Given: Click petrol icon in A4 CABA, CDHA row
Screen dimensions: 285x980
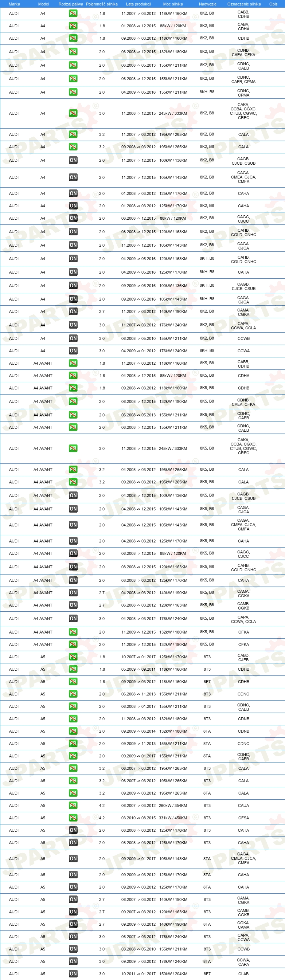Looking at the screenshot, I should 73,26.
